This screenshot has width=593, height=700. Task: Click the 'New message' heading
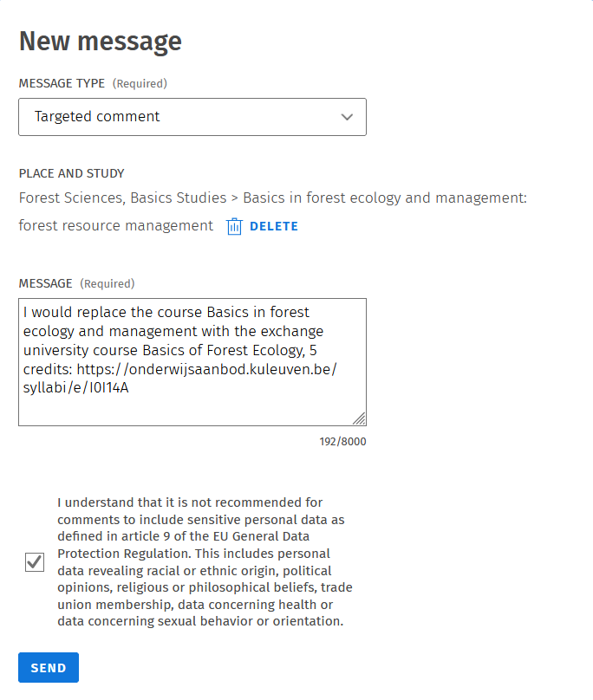(101, 41)
